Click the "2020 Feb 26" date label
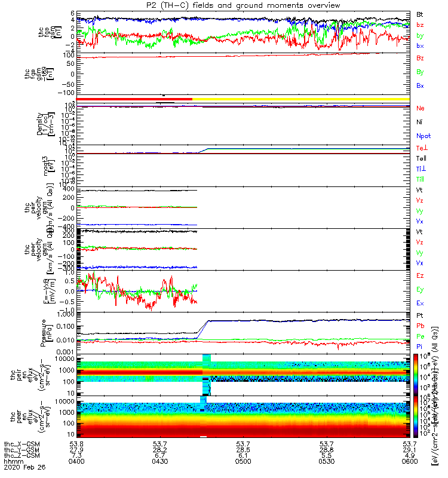Screen dimensions: 448x478 click(24, 467)
